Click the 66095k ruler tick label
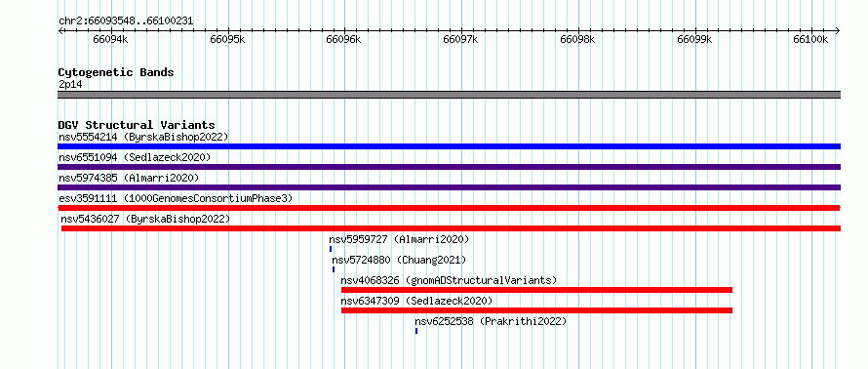Viewport: 868px width, 369px height. click(227, 39)
